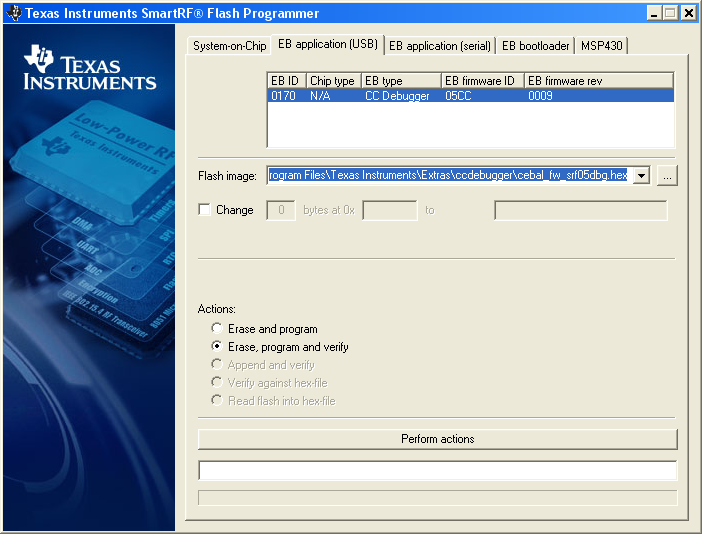
Task: Switch to the System-on-Chip tab
Action: [x=229, y=46]
